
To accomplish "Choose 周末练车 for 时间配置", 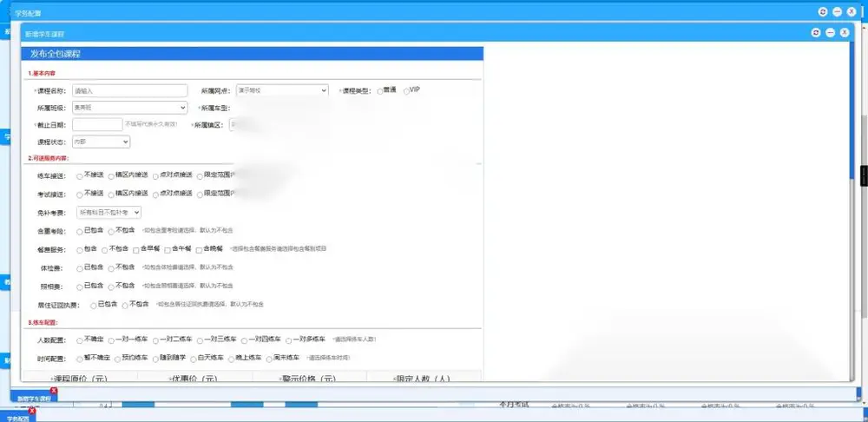I will (x=270, y=359).
